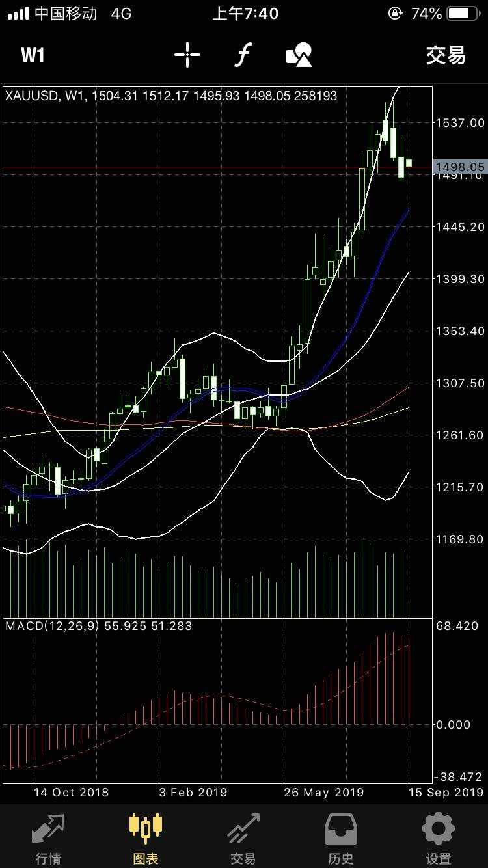The width and height of the screenshot is (488, 868).
Task: Tap the cellular signal bars icon
Action: click(18, 13)
